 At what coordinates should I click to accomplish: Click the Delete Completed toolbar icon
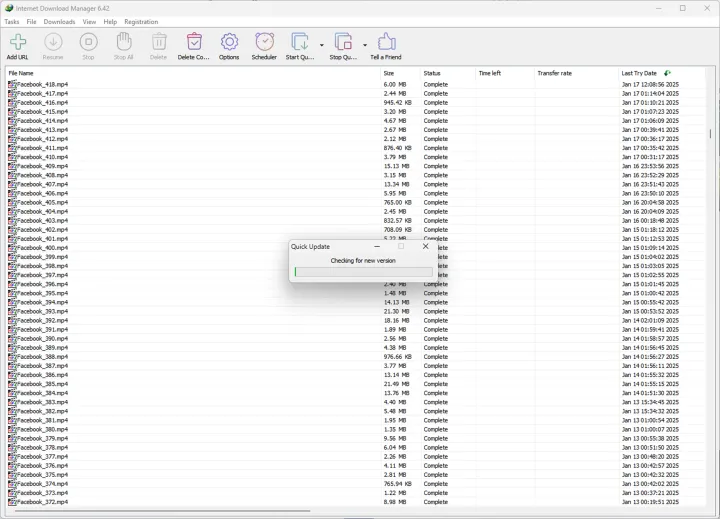click(194, 42)
